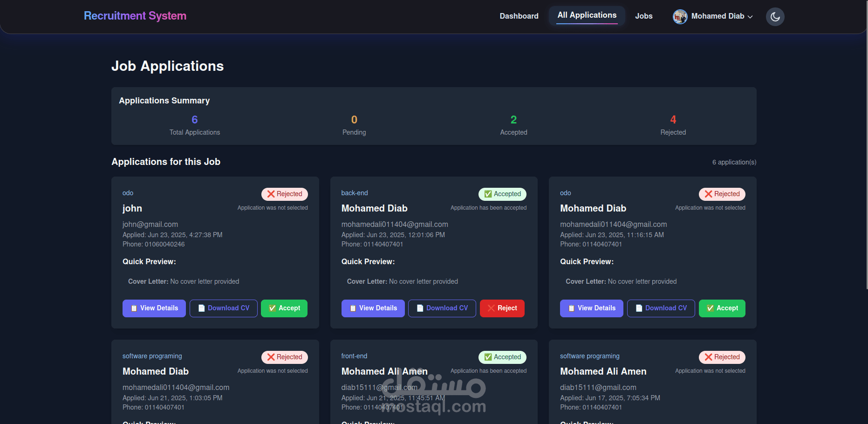Click the phone number 01060040246
Viewport: 868px width, 424px height.
tap(164, 244)
